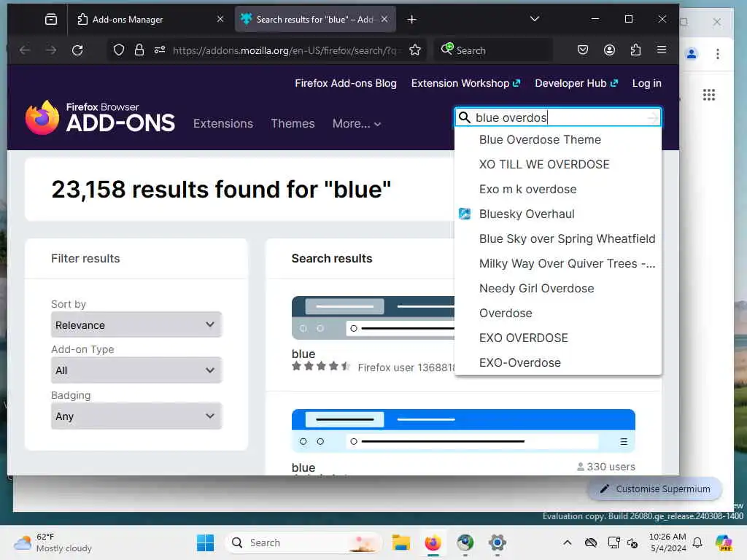The image size is (747, 560).
Task: Go to the Extensions section
Action: (x=223, y=124)
